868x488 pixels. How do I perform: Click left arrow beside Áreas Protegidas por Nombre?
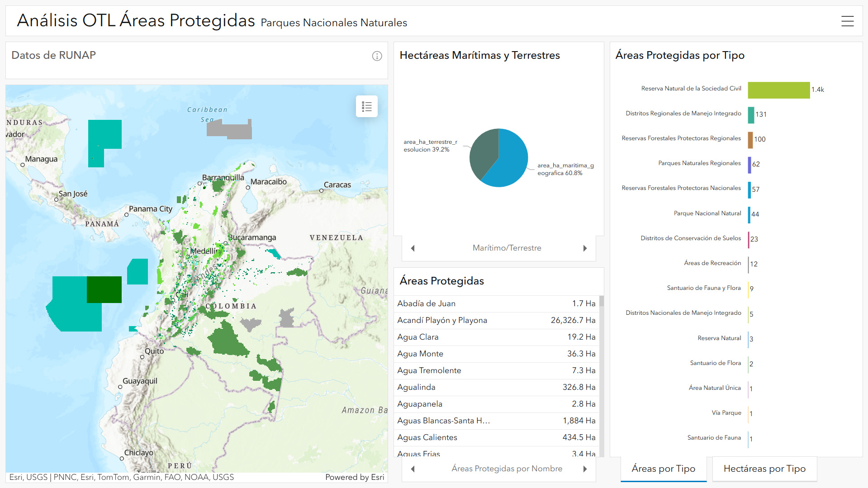pyautogui.click(x=413, y=469)
